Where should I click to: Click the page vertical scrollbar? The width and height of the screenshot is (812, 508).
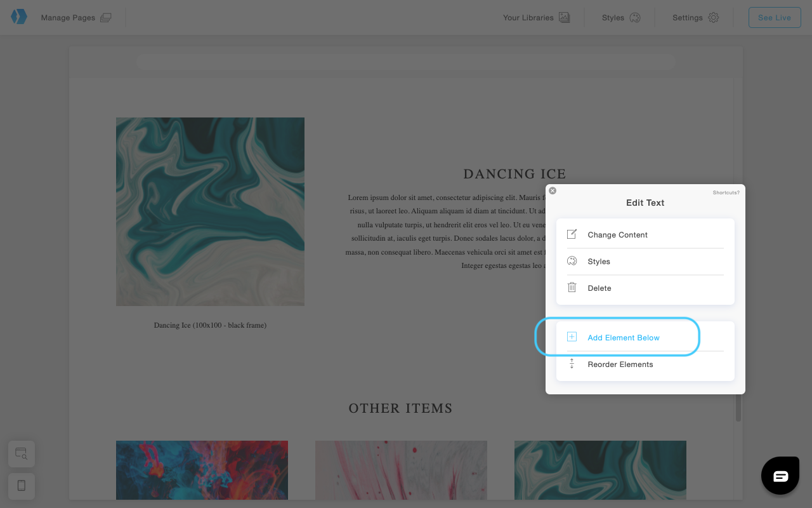point(738,407)
